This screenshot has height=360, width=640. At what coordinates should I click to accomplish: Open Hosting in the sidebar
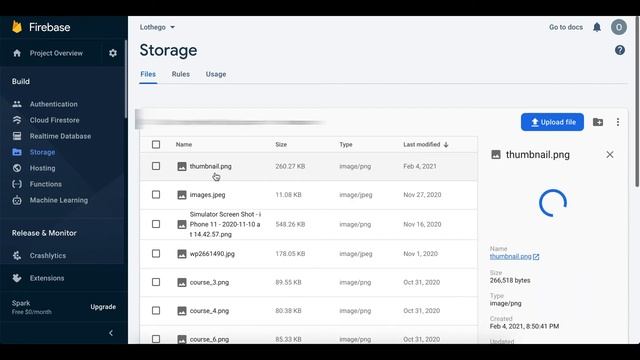(42, 168)
